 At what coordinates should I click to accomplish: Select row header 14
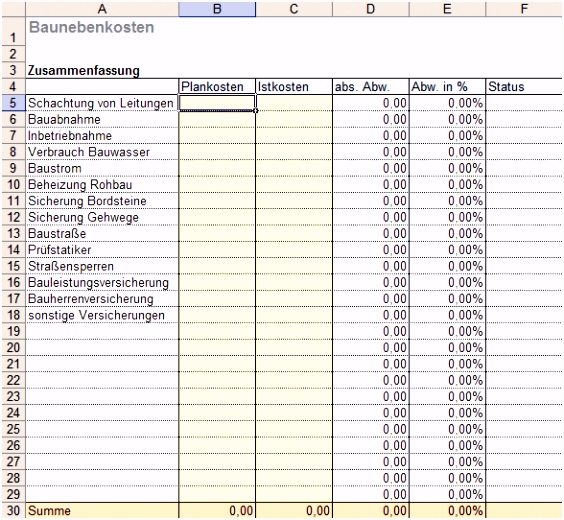[x=13, y=250]
